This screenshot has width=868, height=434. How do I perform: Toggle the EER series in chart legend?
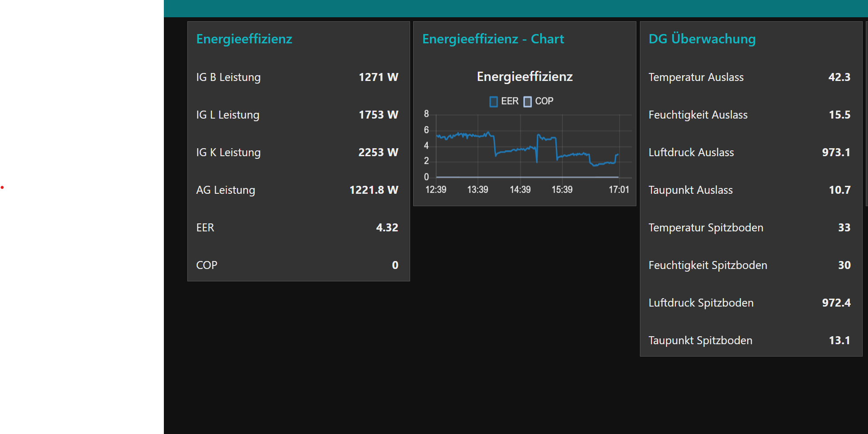[x=509, y=101]
